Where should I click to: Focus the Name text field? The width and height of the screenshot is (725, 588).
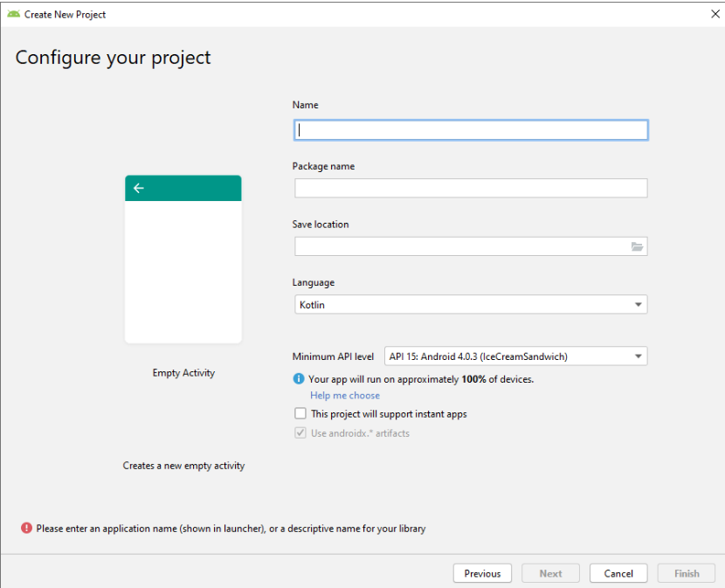point(471,130)
